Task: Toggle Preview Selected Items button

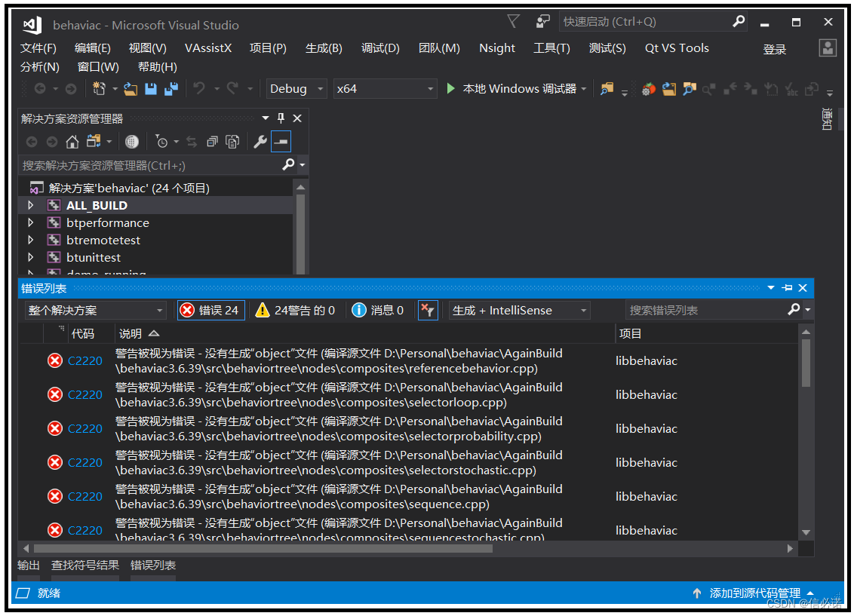Action: 281,142
